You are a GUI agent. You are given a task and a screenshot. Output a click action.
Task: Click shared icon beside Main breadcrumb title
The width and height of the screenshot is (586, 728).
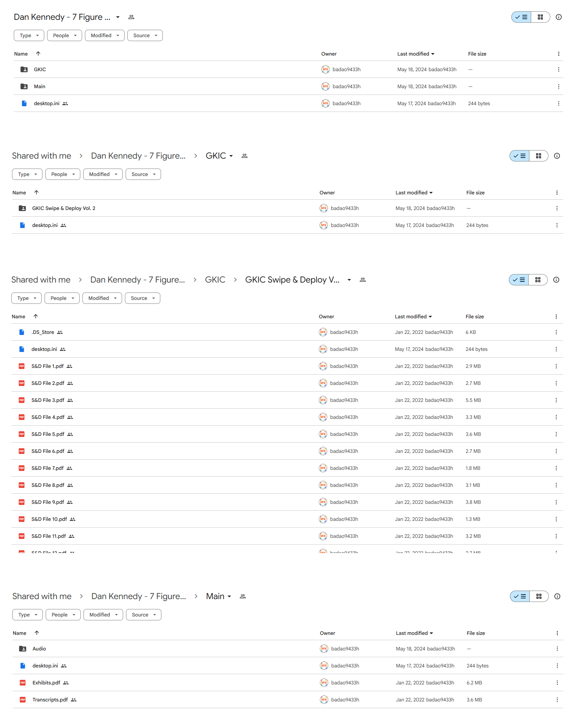(x=243, y=596)
